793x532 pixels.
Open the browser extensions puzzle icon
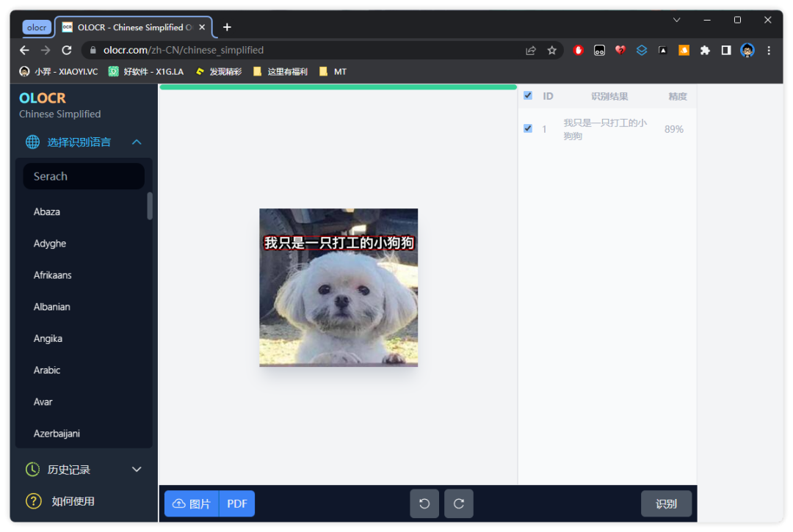tap(705, 51)
